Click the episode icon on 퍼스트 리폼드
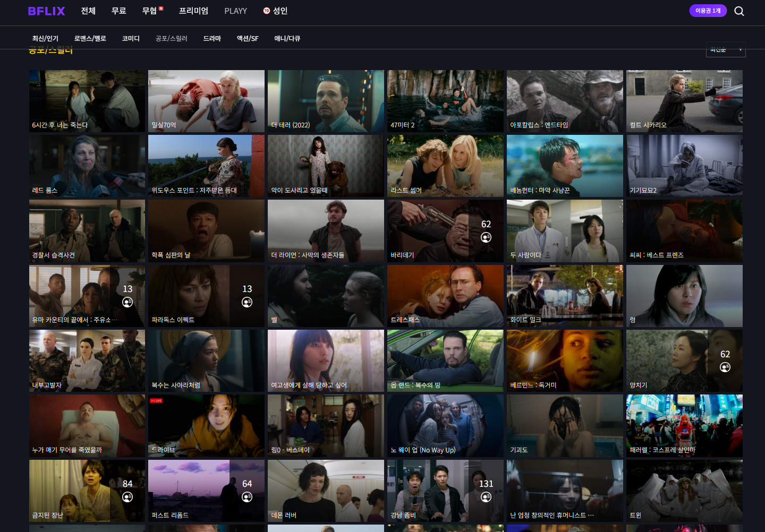The height and width of the screenshot is (532, 765). [x=247, y=497]
